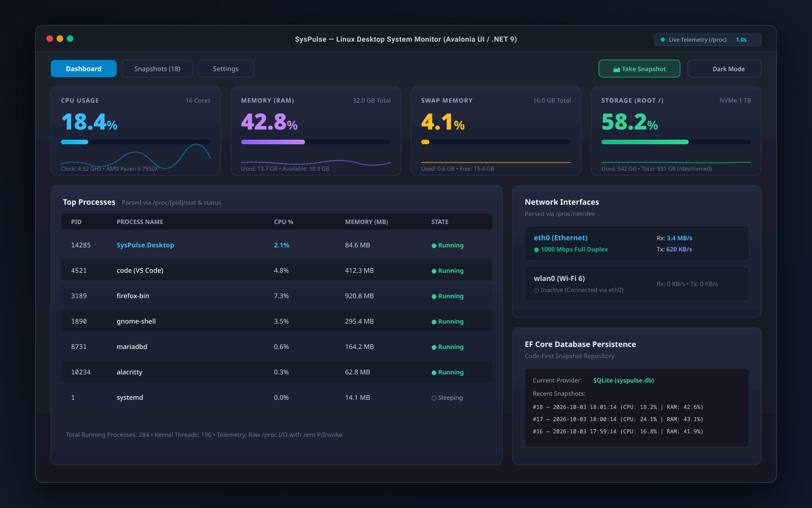Viewport: 812px width, 508px height.
Task: Toggle the Dark Mode button
Action: 724,69
